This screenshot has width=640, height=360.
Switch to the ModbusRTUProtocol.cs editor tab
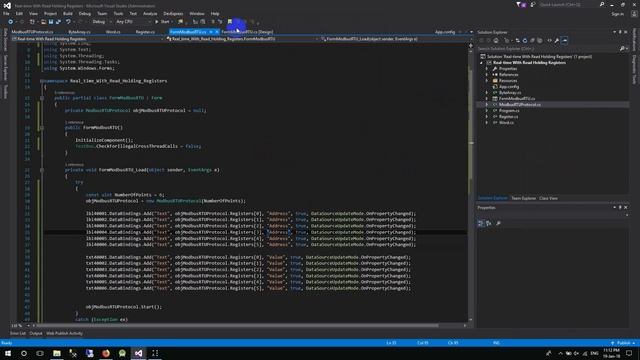coord(32,32)
